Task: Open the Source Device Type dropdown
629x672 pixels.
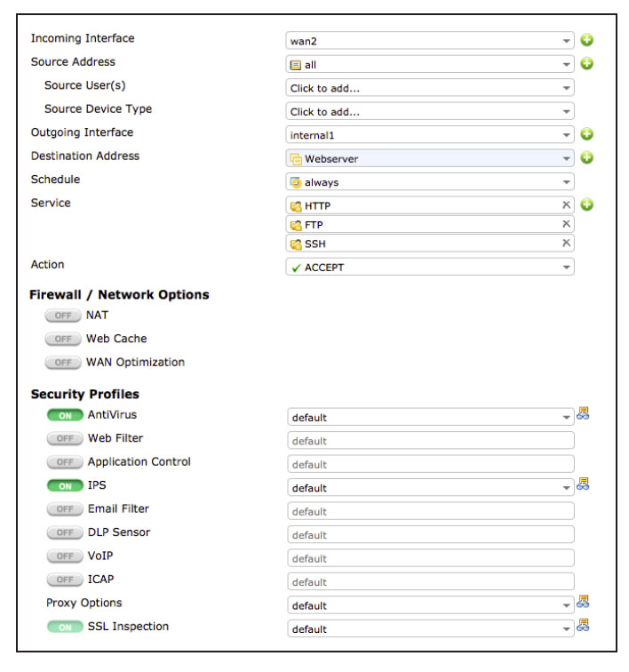Action: click(x=430, y=111)
